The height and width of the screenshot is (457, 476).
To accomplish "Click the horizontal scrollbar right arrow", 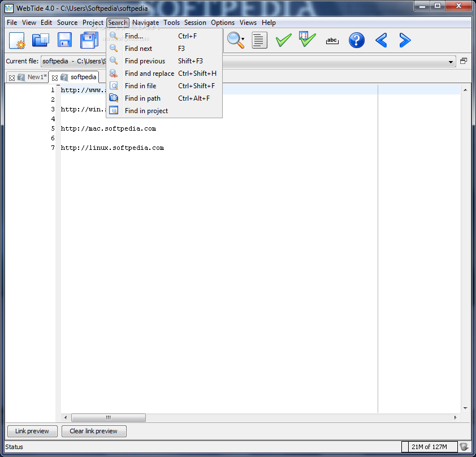I will (x=455, y=417).
